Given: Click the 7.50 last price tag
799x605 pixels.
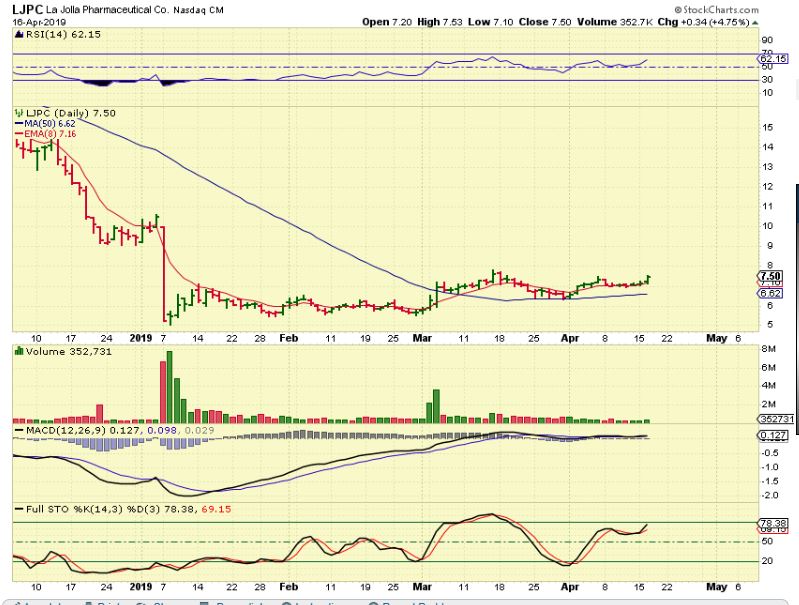Looking at the screenshot, I should pos(770,276).
